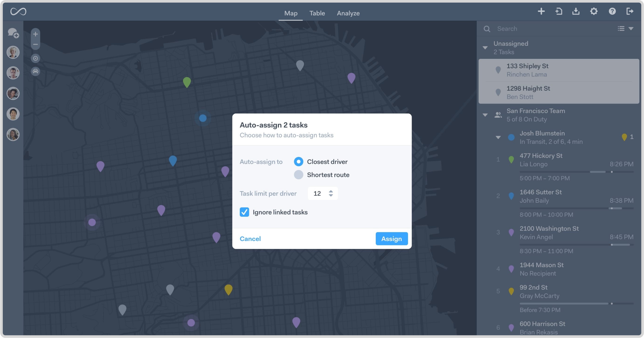Click the add person icon in sidebar
The height and width of the screenshot is (338, 644).
click(x=13, y=34)
